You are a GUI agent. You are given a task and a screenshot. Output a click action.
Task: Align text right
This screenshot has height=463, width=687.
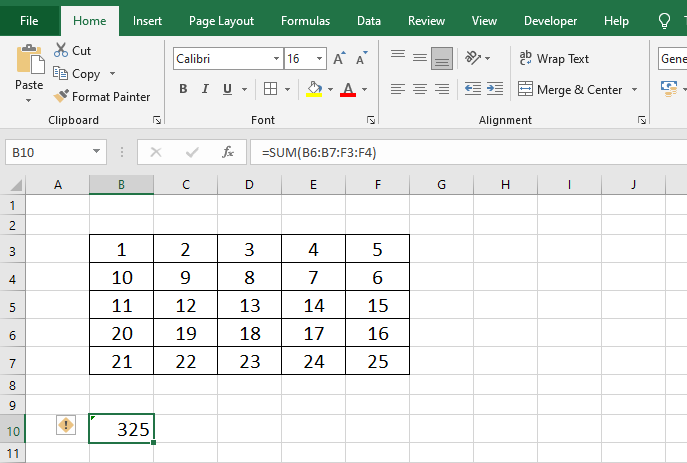click(442, 89)
